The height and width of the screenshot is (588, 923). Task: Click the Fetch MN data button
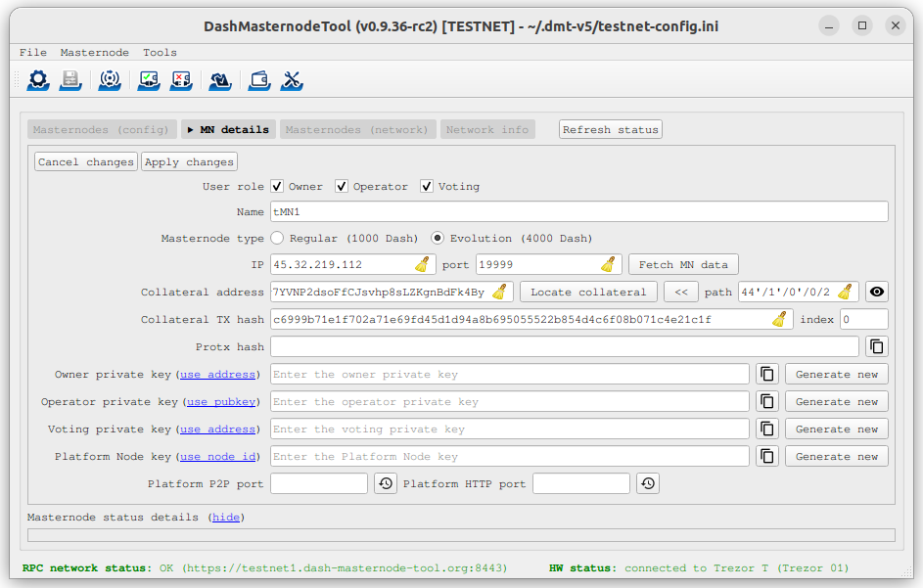pyautogui.click(x=682, y=264)
